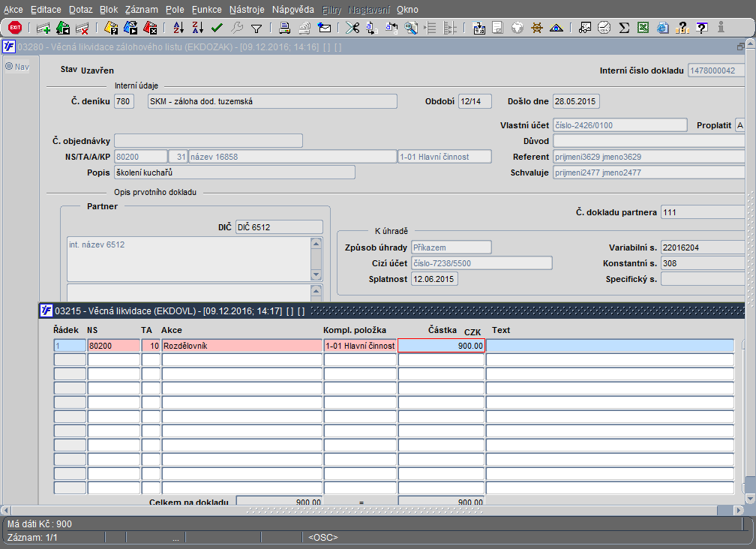Click the delete record red X icon
The image size is (756, 549).
pyautogui.click(x=82, y=28)
